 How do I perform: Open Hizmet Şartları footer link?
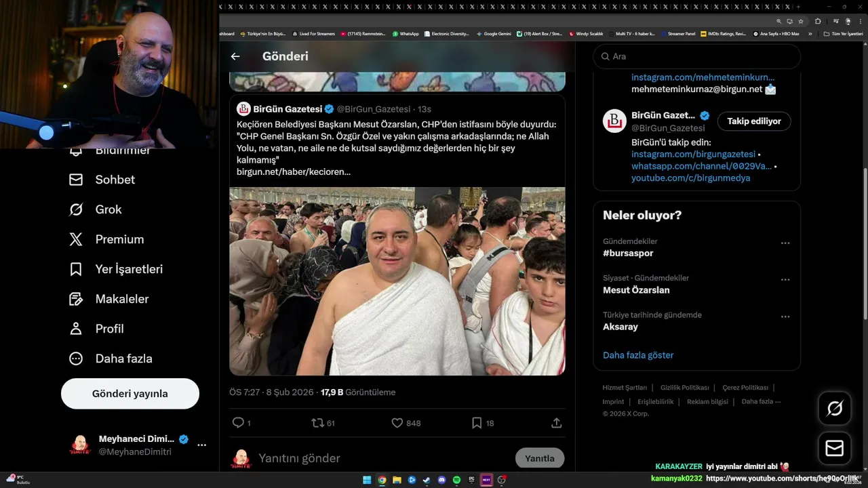click(625, 388)
